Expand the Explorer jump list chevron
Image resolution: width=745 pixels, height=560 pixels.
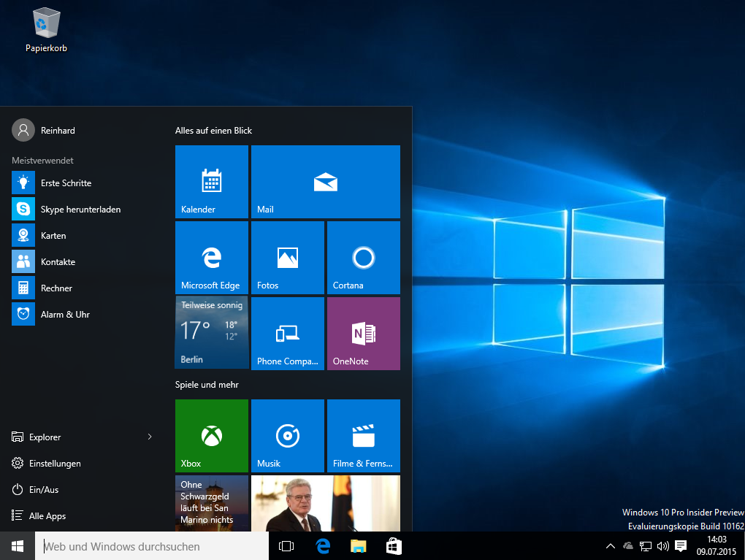coord(150,437)
